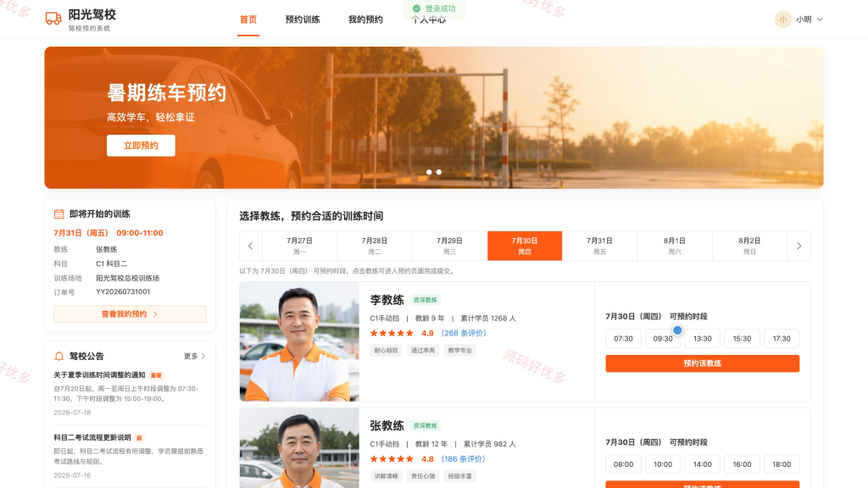
Task: Click 预约该教练 for 李教练
Action: 703,363
